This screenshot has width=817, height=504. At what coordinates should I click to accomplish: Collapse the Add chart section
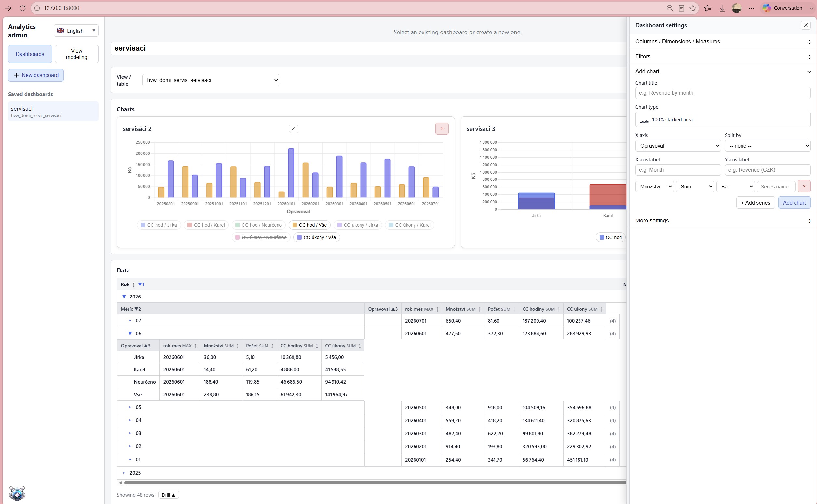723,71
